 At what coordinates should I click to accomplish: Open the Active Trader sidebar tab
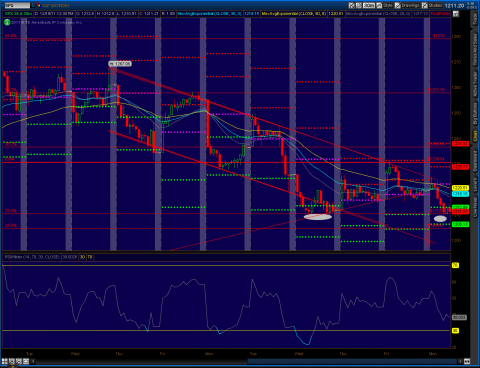(475, 84)
